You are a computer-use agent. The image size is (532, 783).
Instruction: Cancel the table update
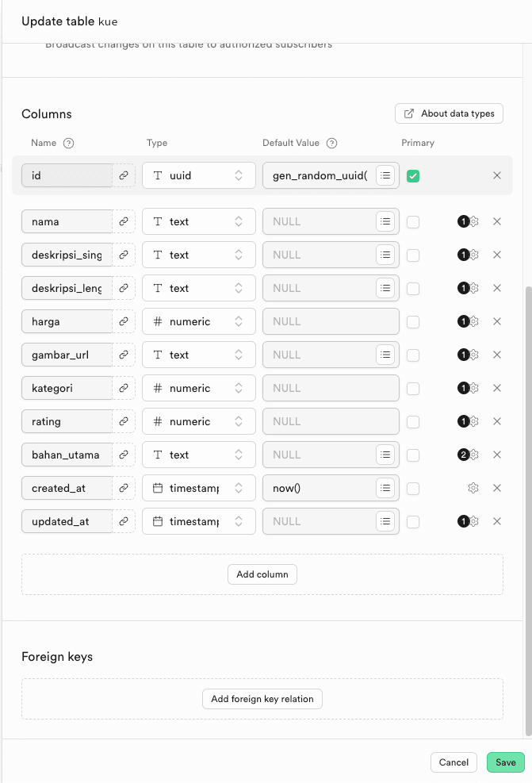(454, 762)
